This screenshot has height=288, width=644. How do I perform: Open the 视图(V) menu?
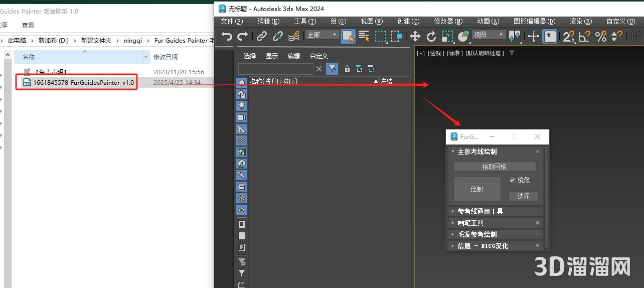372,22
